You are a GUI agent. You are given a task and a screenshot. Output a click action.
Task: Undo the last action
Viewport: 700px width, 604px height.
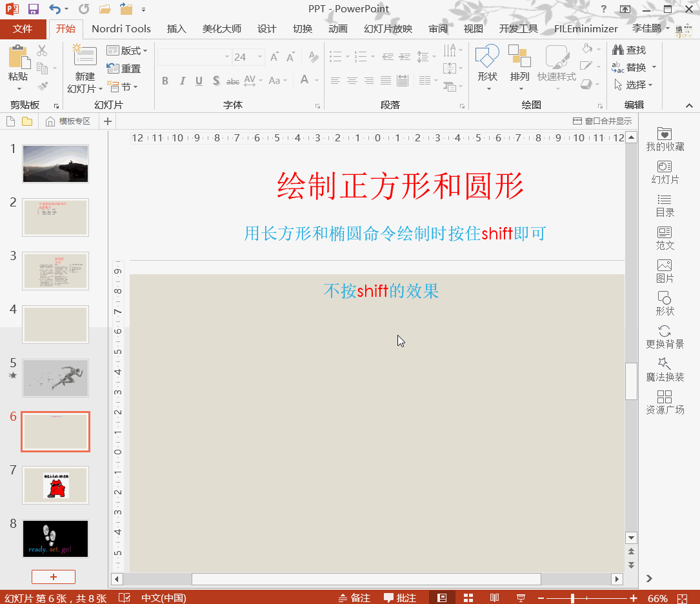pos(55,9)
